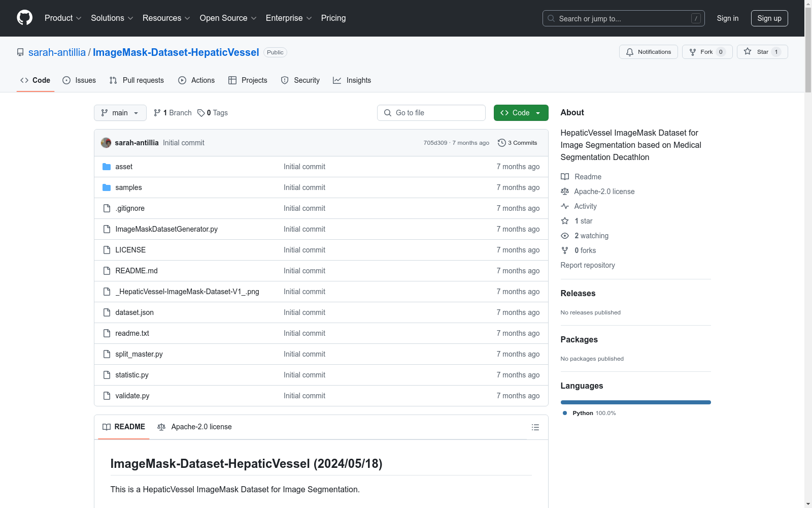This screenshot has width=812, height=508.
Task: Click the repository icon beside owner name
Action: click(20, 52)
